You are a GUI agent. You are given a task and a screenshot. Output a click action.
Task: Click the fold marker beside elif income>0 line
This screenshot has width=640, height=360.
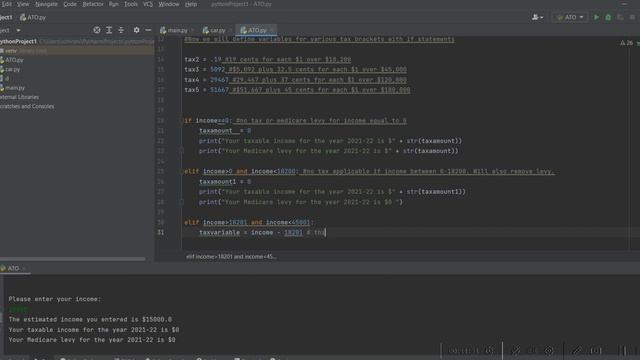pos(182,171)
